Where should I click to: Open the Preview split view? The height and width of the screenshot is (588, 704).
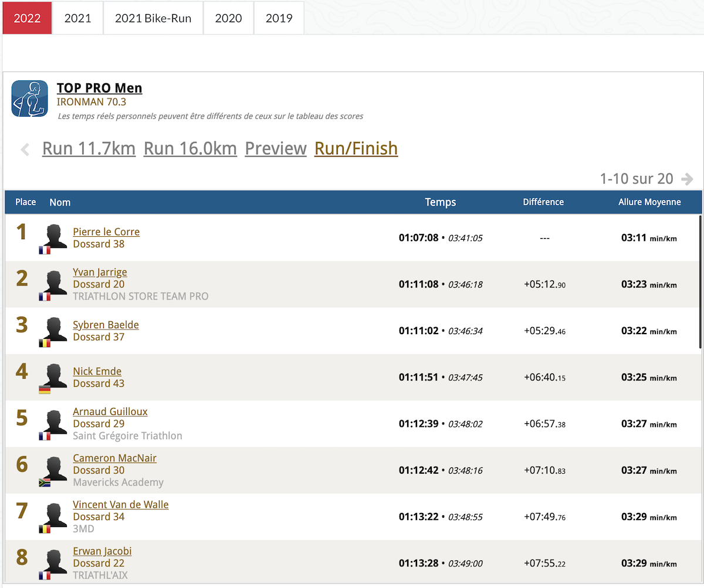point(276,148)
